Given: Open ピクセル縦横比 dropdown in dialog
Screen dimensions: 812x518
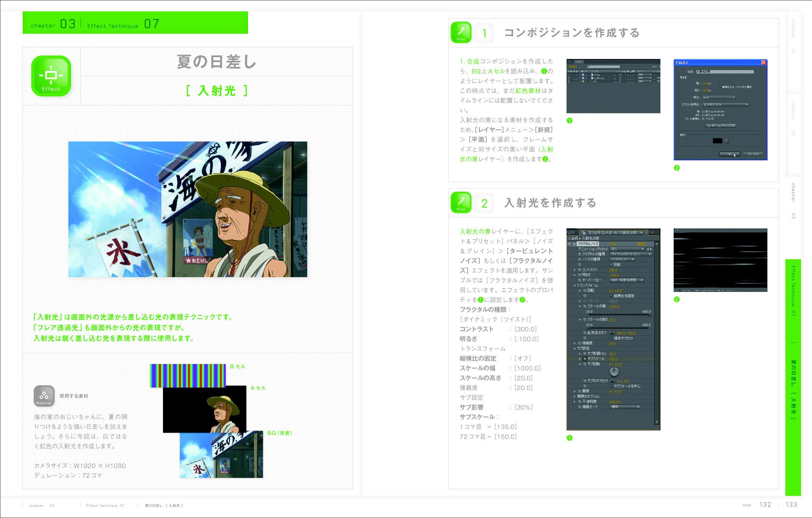Looking at the screenshot, I should pyautogui.click(x=725, y=104).
